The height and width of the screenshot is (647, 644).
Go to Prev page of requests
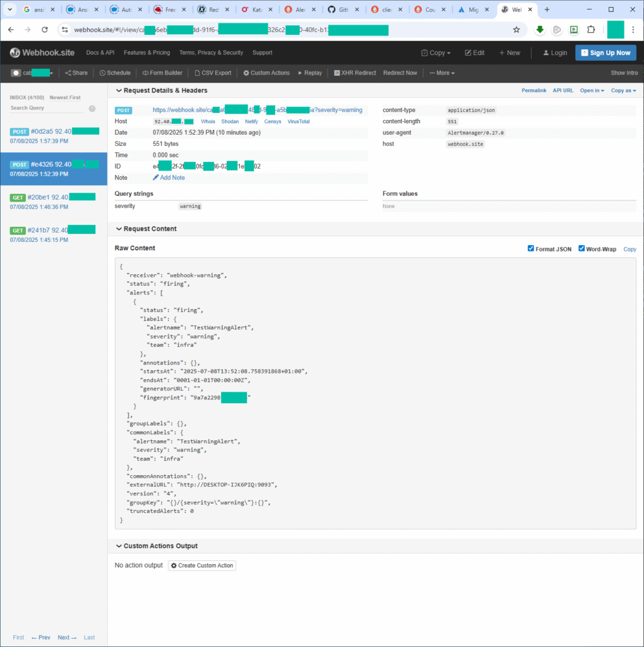[41, 638]
